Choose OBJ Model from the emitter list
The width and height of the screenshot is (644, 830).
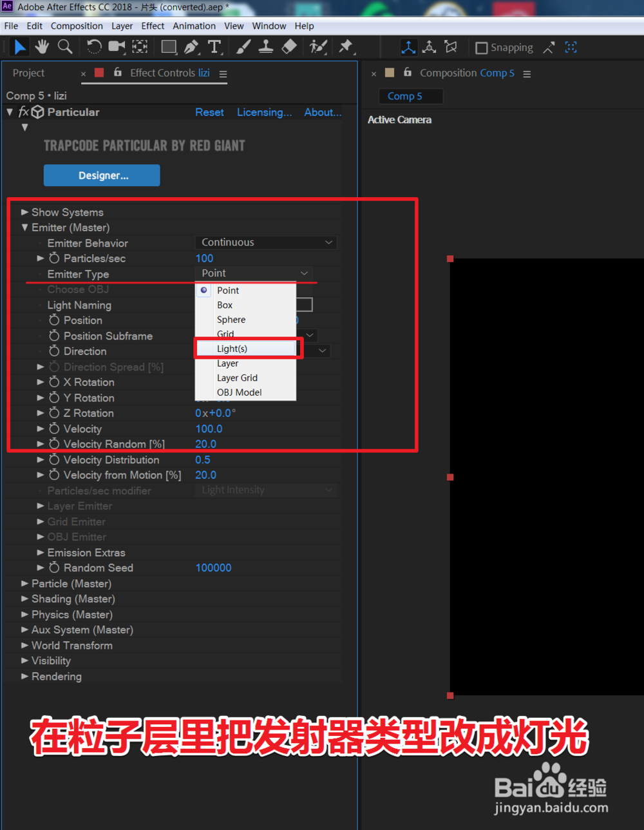pos(245,392)
